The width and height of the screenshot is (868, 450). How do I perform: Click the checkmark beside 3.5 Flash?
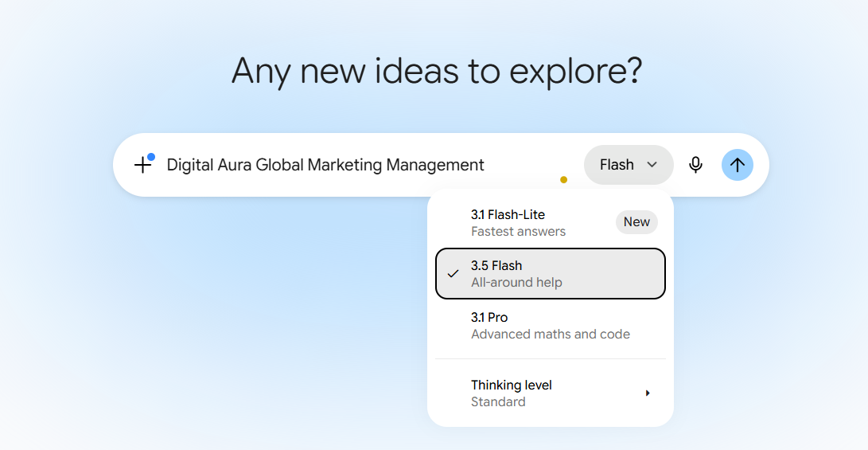pos(453,274)
